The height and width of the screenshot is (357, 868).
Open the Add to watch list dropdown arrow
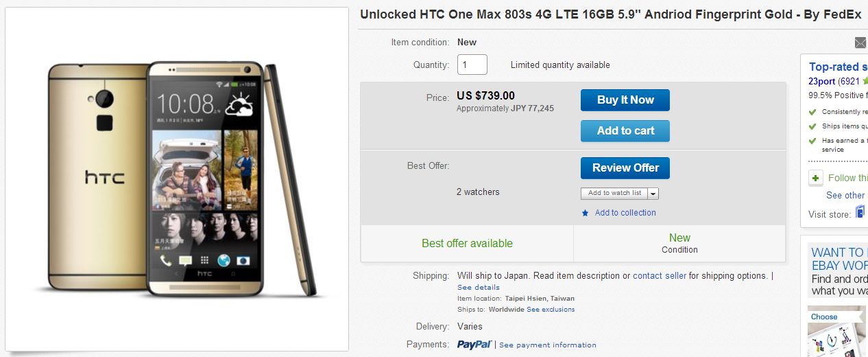(653, 194)
